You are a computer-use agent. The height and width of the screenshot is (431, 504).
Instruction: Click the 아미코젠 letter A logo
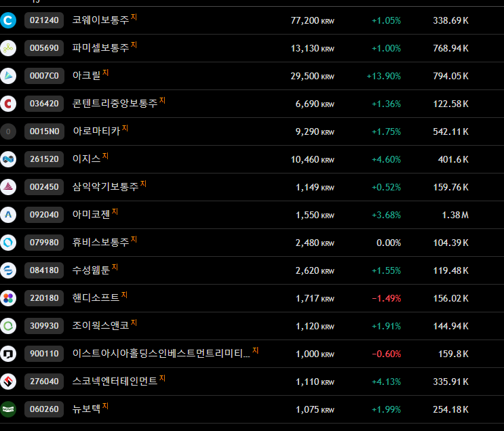(x=8, y=215)
